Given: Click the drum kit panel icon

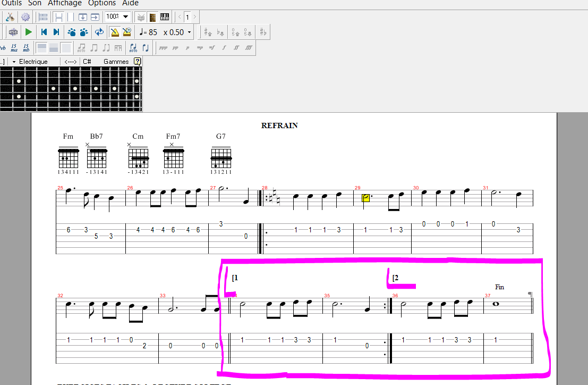Looking at the screenshot, I should (141, 17).
